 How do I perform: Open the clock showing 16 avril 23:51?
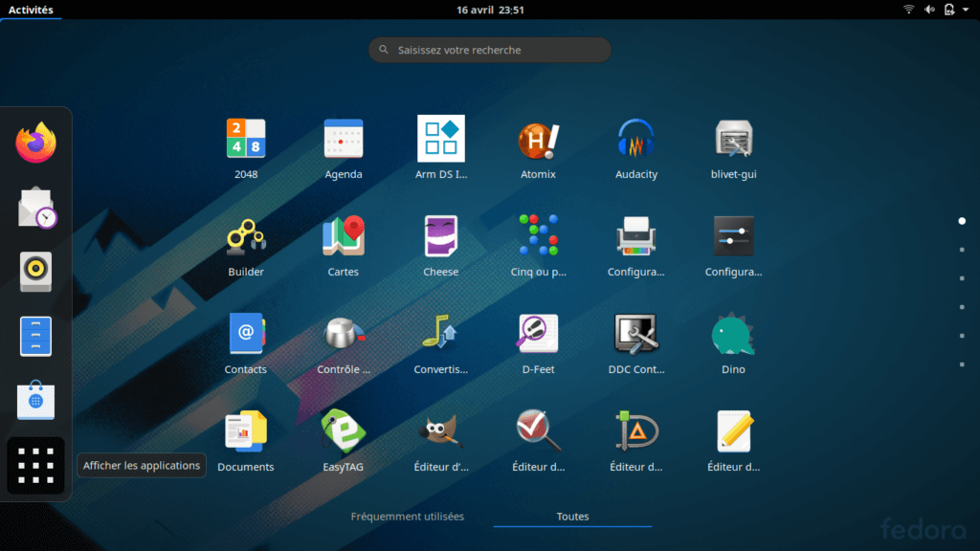tap(490, 10)
